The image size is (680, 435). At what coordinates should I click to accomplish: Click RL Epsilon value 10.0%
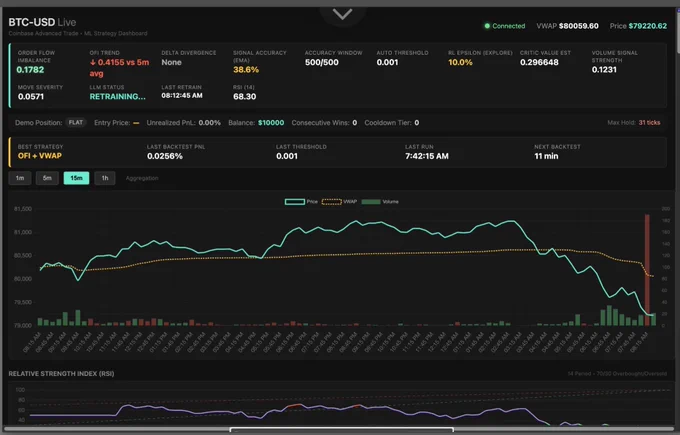(460, 62)
